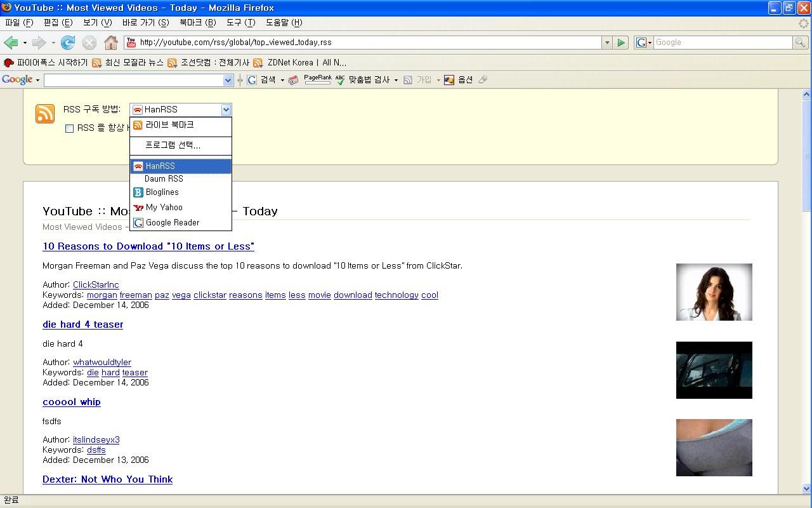
Task: Open the 파일 (F) menu
Action: point(19,22)
